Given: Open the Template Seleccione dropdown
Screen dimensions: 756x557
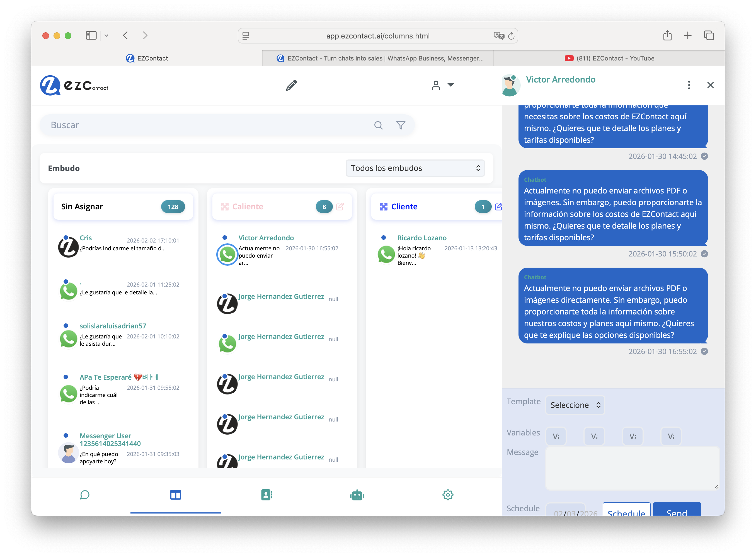Looking at the screenshot, I should [575, 405].
